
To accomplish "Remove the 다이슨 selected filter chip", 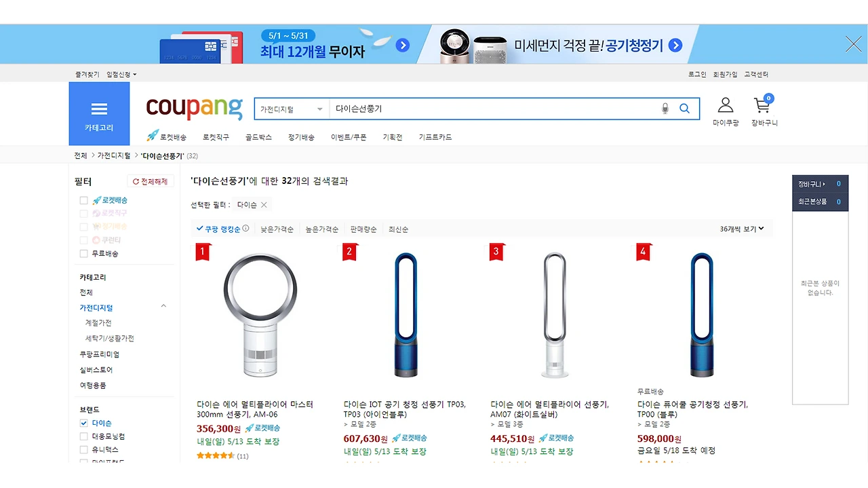I will (263, 204).
